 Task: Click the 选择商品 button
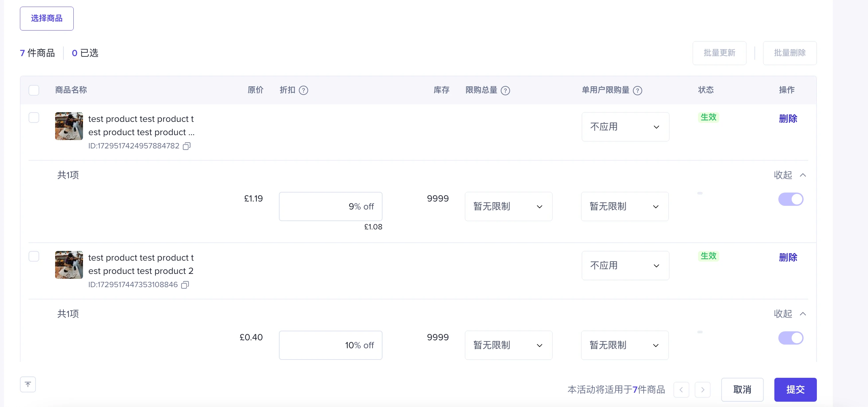(46, 18)
